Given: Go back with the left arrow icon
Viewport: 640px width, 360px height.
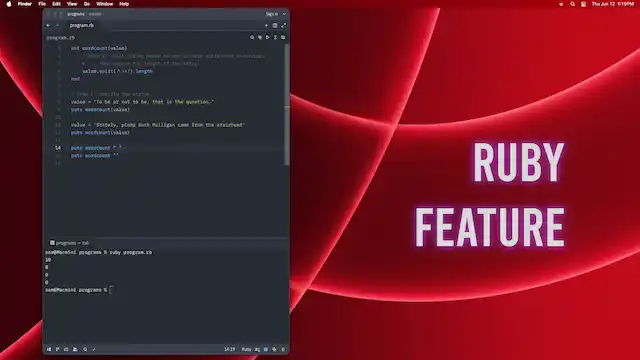Looking at the screenshot, I should coord(49,25).
